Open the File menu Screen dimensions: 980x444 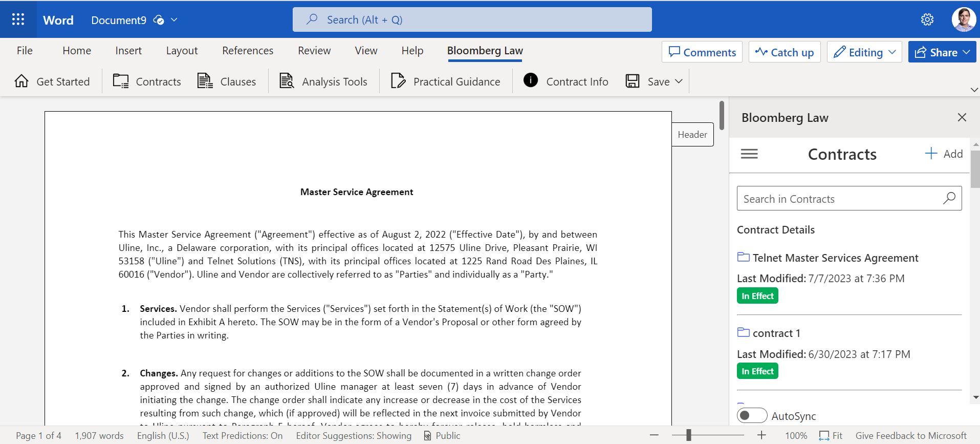click(x=25, y=51)
